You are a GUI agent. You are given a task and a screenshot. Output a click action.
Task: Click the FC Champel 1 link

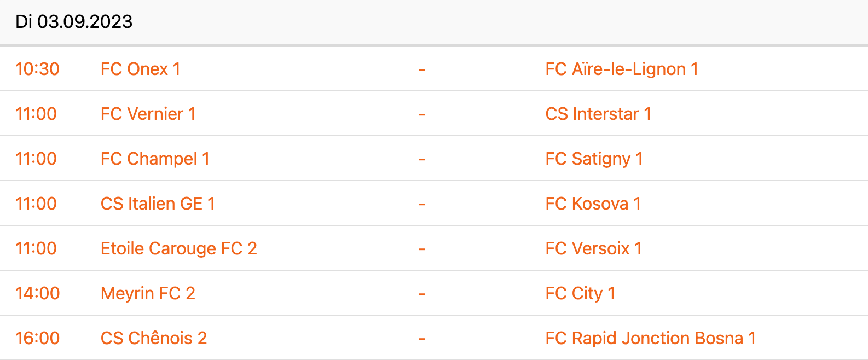pyautogui.click(x=155, y=159)
